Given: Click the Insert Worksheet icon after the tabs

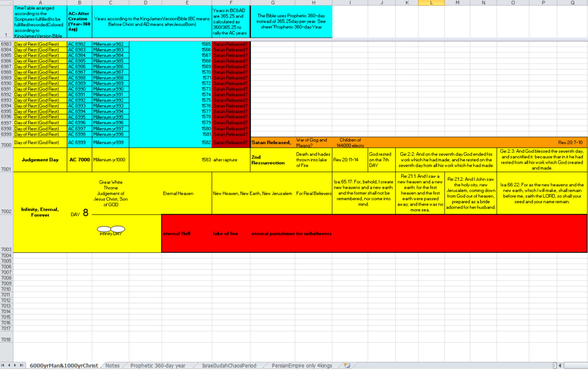Looking at the screenshot, I should pyautogui.click(x=347, y=365).
